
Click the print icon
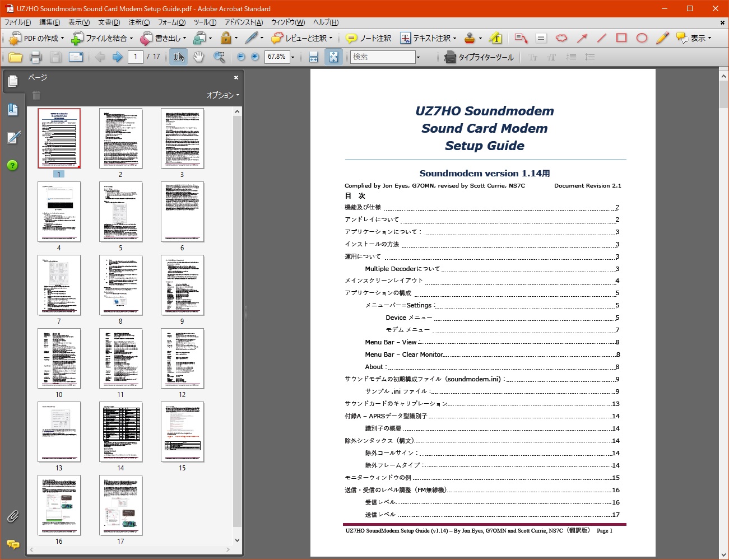(35, 57)
